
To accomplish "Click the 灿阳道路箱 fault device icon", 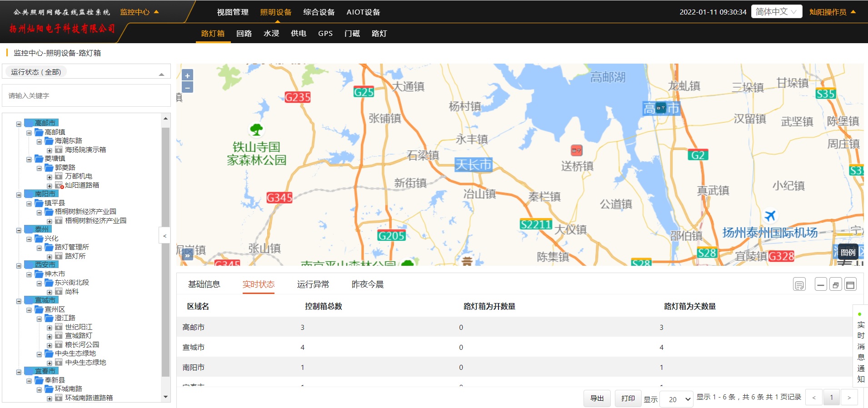I will [59, 185].
